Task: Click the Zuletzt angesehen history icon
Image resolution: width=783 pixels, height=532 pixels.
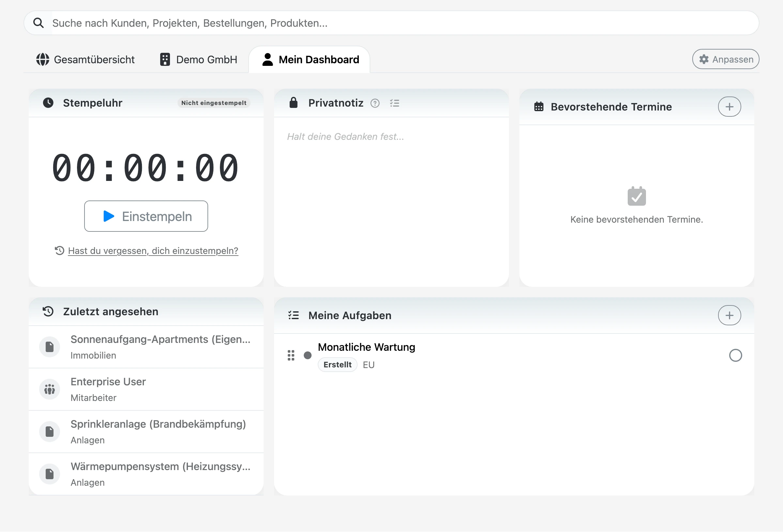Action: pyautogui.click(x=48, y=311)
